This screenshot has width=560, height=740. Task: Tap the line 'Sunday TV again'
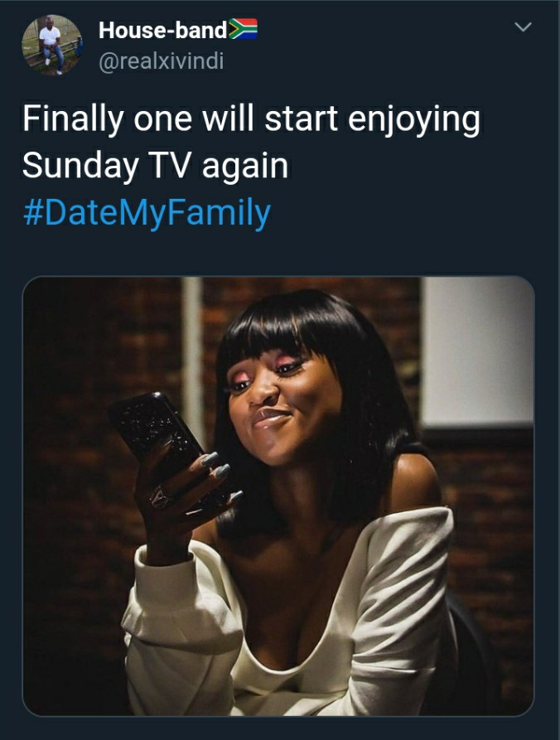tap(155, 167)
